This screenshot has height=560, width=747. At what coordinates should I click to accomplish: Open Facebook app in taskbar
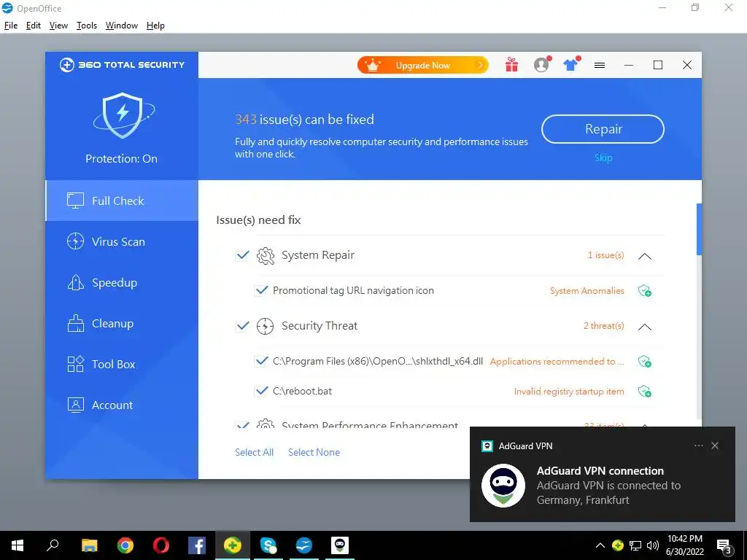tap(197, 545)
